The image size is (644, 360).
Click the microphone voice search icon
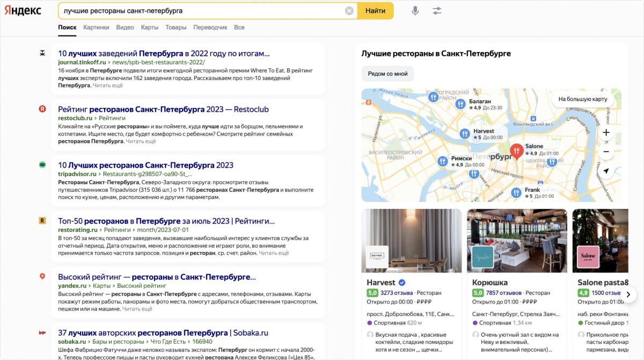(x=415, y=11)
